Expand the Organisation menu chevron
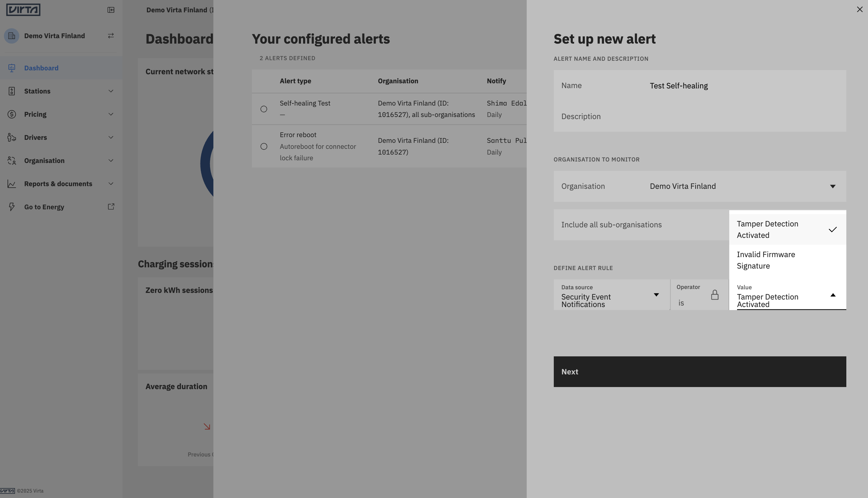 click(111, 160)
